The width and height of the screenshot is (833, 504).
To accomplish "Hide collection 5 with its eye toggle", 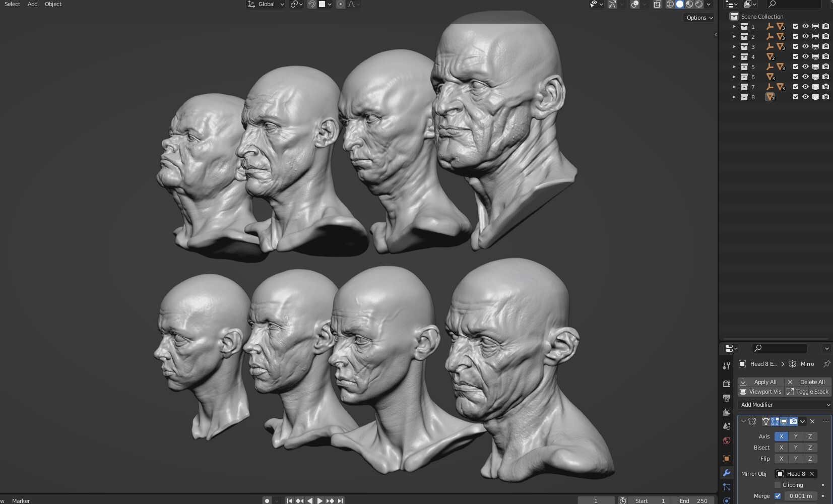I will (805, 67).
